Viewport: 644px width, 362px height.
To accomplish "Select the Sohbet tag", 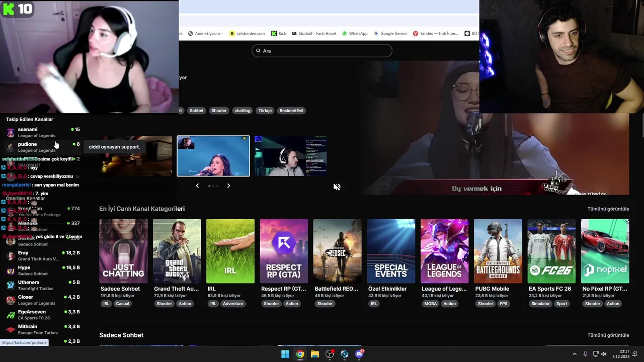I will (196, 111).
